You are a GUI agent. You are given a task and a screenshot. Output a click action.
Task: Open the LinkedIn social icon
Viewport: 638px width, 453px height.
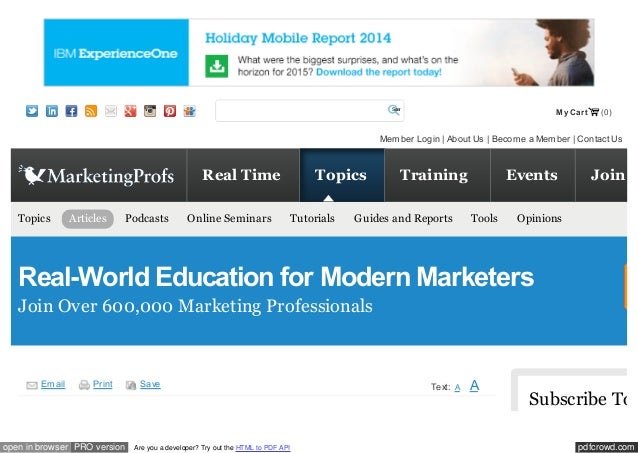tap(52, 111)
